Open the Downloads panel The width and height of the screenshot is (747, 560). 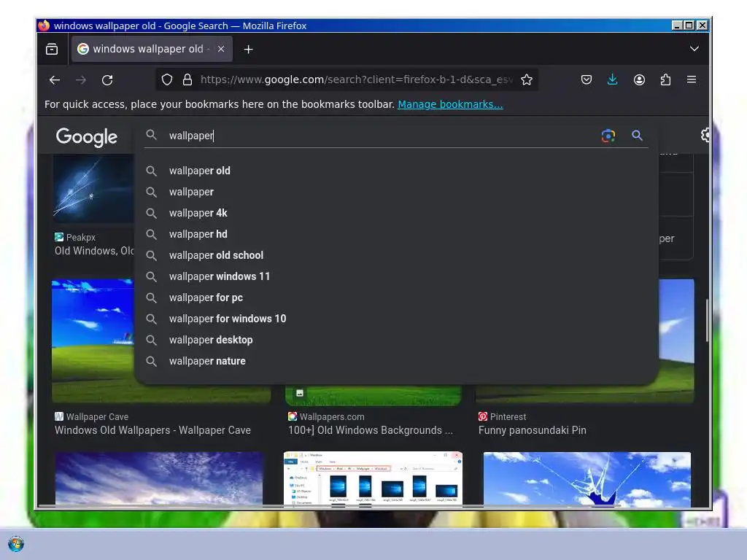point(613,79)
